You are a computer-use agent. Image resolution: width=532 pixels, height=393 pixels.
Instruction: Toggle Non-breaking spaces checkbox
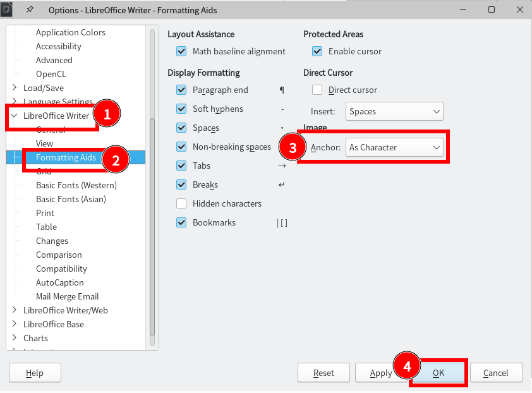181,147
